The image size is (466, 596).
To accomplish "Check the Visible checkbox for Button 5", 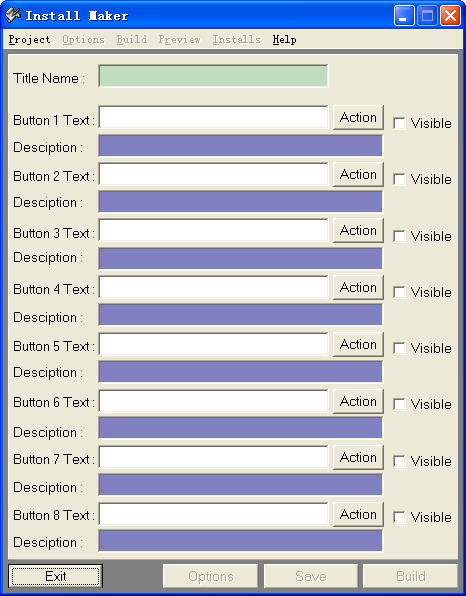I will click(399, 348).
